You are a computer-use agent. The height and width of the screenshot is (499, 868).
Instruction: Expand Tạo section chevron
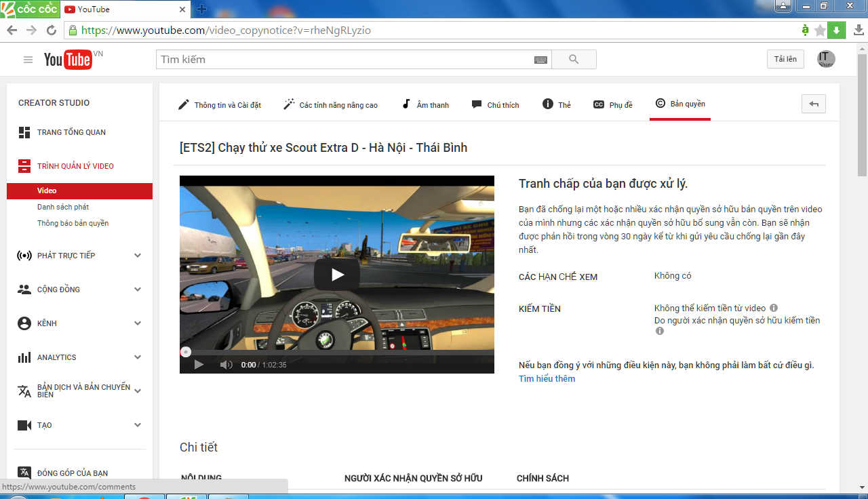[x=138, y=425]
